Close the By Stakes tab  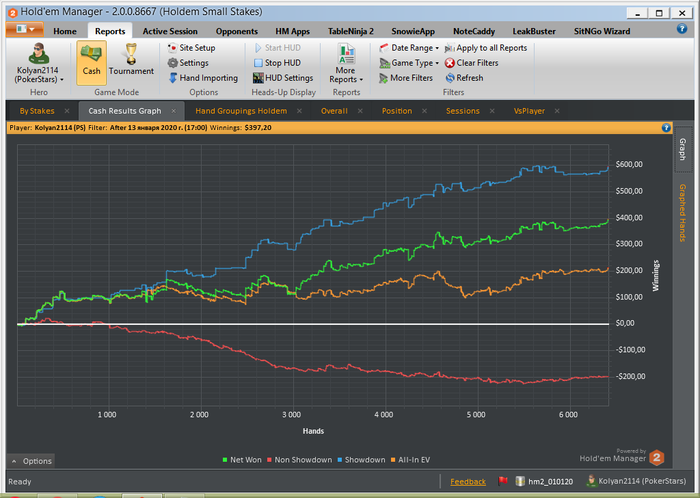[x=67, y=111]
